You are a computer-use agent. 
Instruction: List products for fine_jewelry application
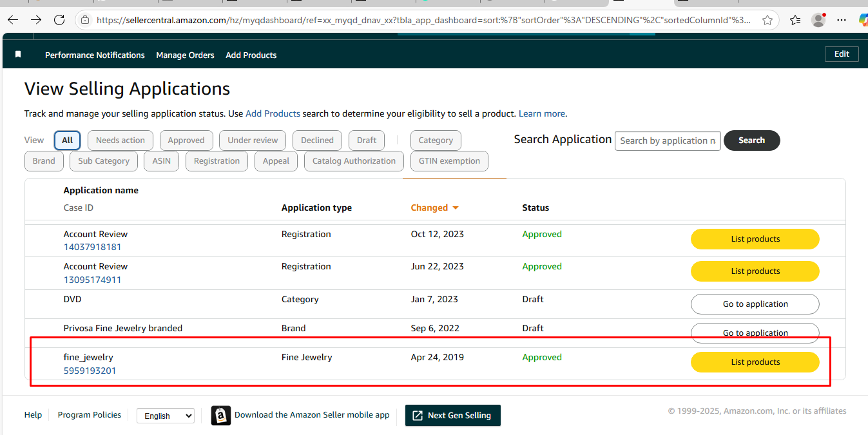tap(755, 362)
